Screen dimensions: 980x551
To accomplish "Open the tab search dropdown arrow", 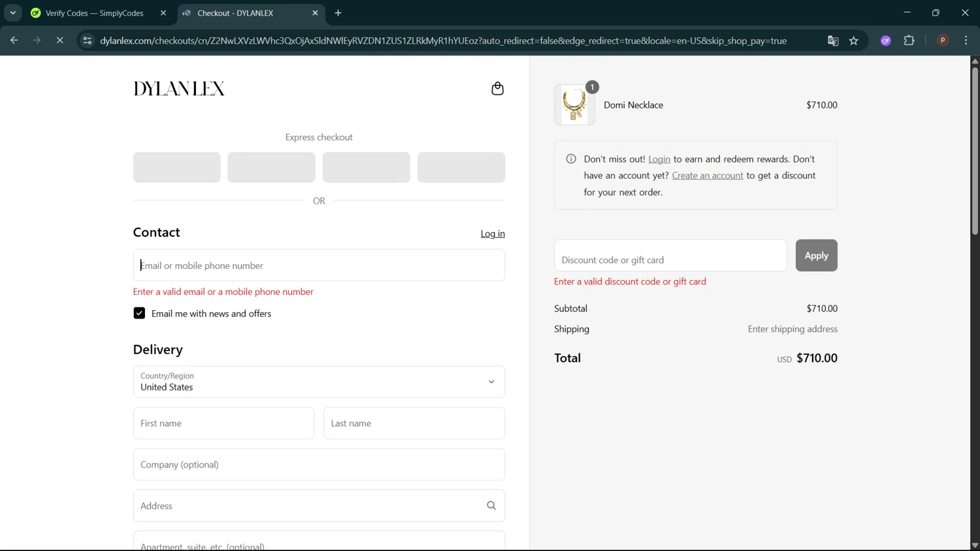I will 12,13.
